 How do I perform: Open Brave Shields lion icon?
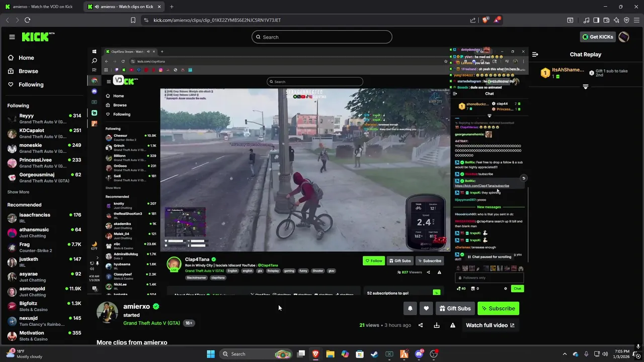[486, 20]
